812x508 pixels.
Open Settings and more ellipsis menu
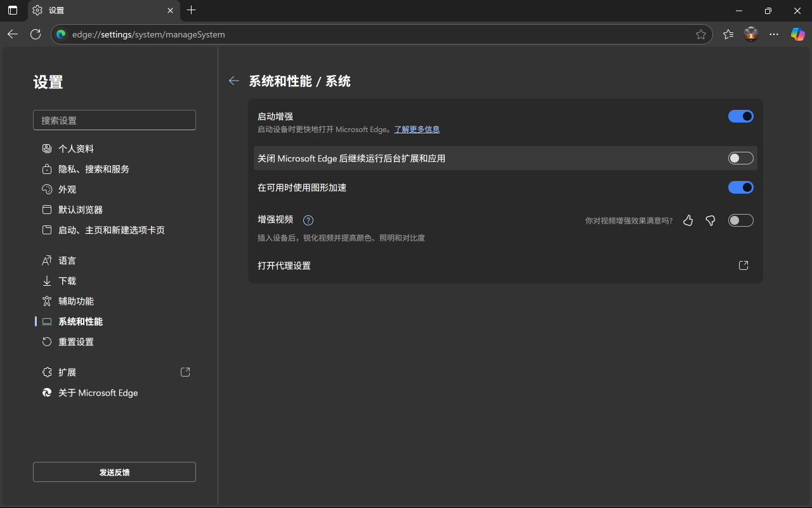tap(774, 34)
